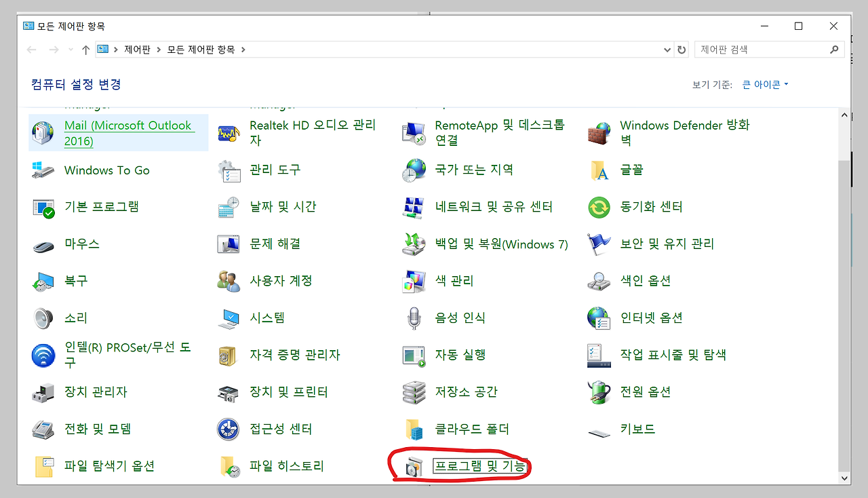
Task: Open the 글꼴 fonts folder icon
Action: 599,170
